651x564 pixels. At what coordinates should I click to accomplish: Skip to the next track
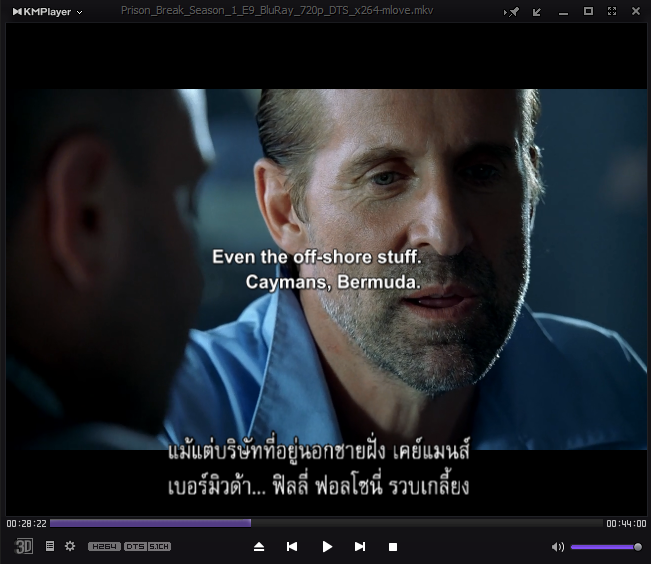[x=360, y=547]
